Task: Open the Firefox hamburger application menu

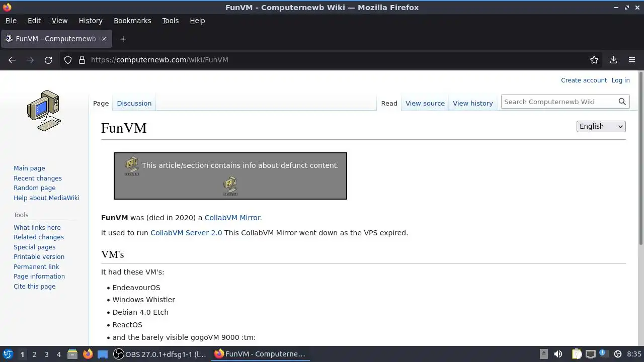Action: (632, 60)
